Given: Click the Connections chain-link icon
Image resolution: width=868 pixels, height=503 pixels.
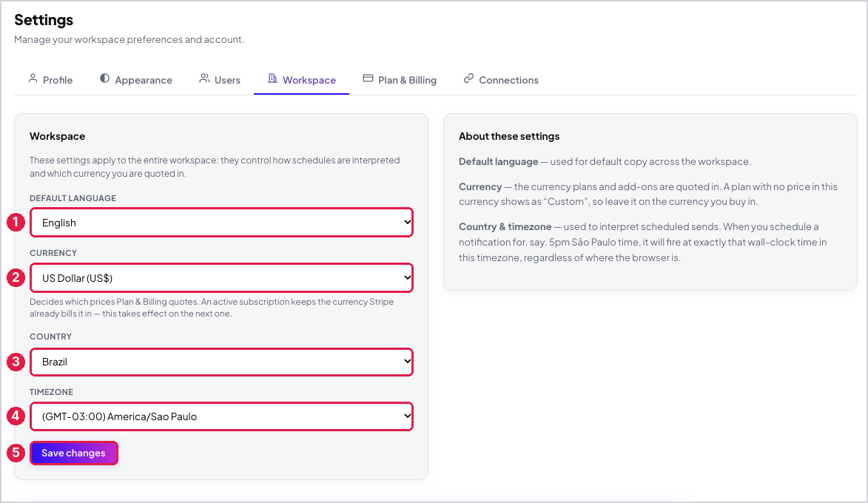Looking at the screenshot, I should [469, 78].
